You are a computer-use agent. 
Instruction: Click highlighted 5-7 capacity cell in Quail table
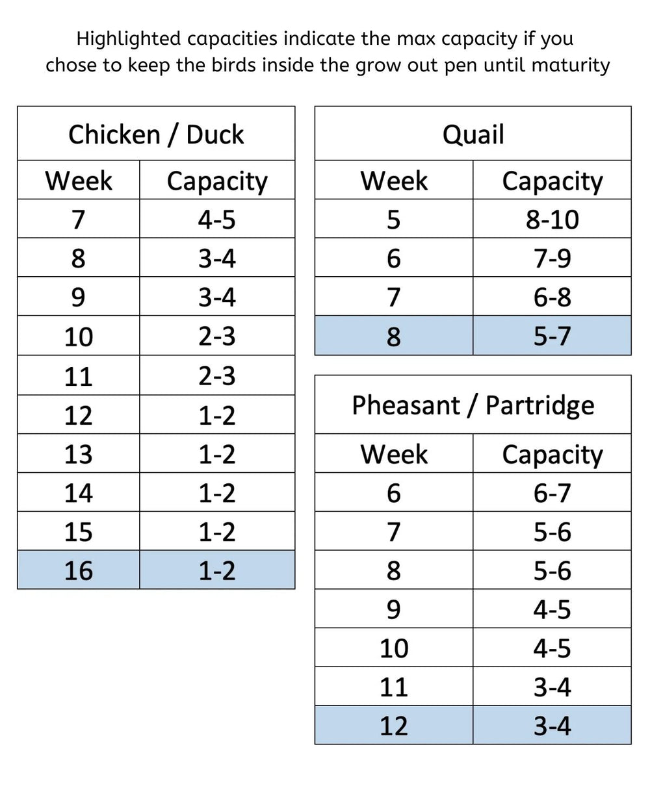pos(552,336)
